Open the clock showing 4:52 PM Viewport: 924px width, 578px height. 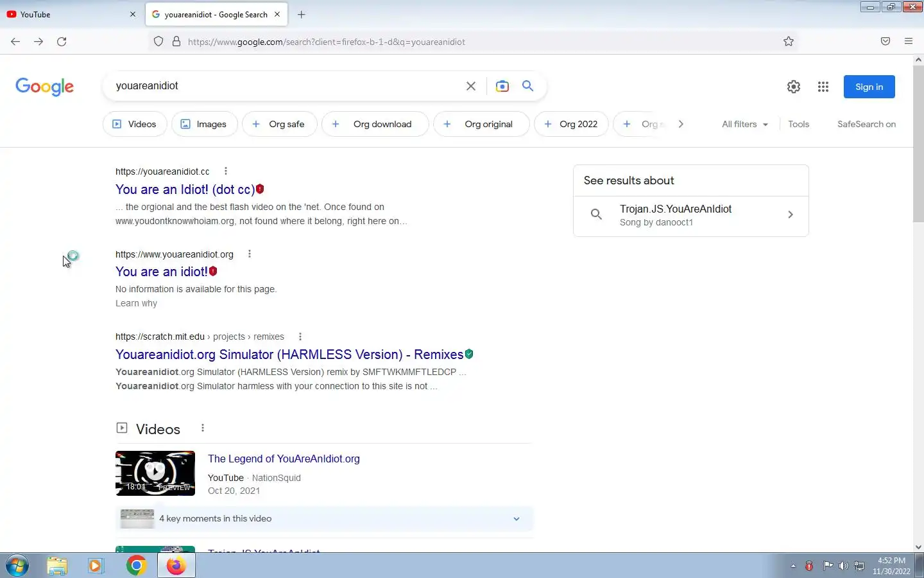pyautogui.click(x=891, y=566)
